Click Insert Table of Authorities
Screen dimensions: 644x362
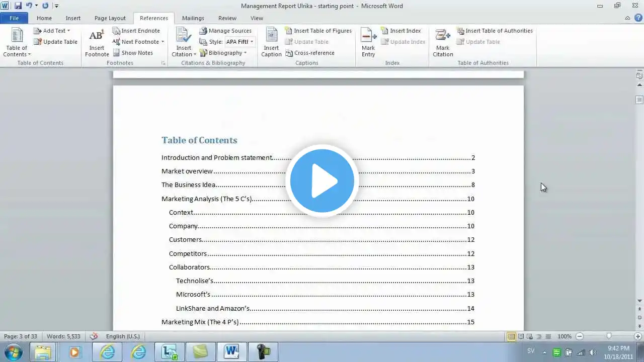(495, 31)
